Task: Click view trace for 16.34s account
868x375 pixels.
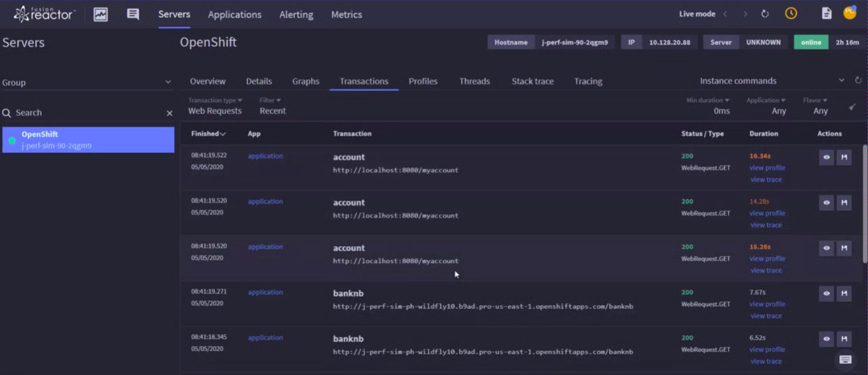Action: coord(766,180)
